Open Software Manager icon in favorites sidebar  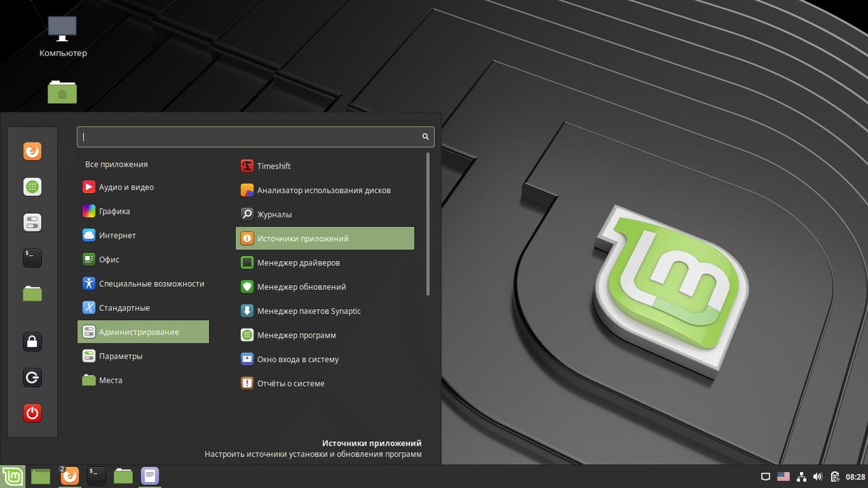pyautogui.click(x=32, y=187)
